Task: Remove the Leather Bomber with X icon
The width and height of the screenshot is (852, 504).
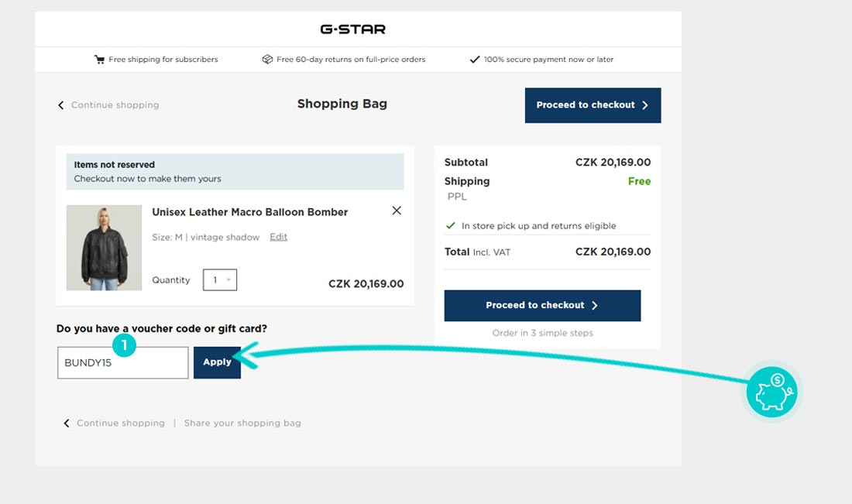Action: (397, 211)
